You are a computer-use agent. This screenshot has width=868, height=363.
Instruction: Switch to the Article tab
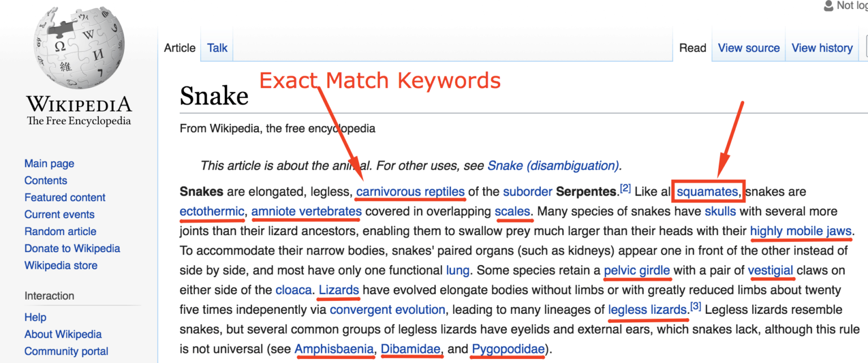180,48
